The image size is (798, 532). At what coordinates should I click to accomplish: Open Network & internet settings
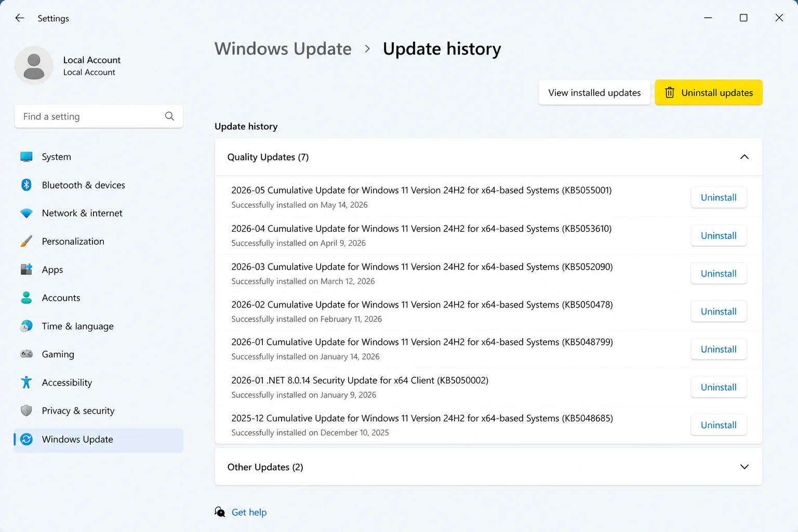coord(99,213)
